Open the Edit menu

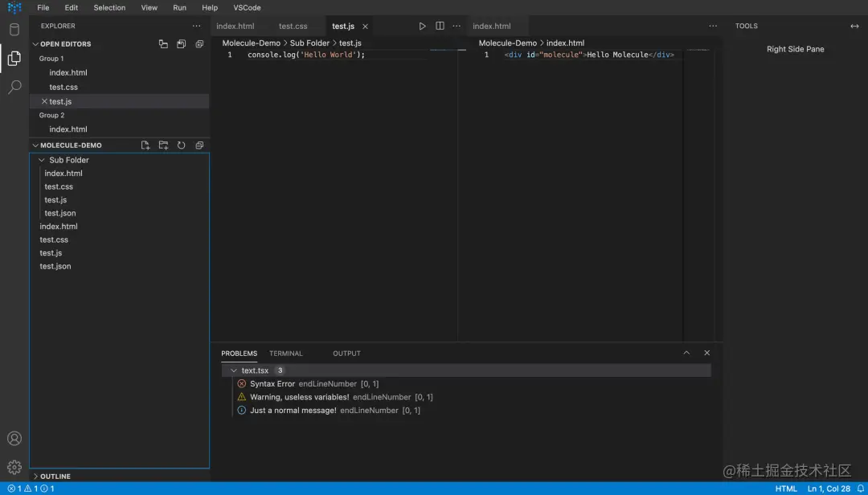pyautogui.click(x=72, y=8)
